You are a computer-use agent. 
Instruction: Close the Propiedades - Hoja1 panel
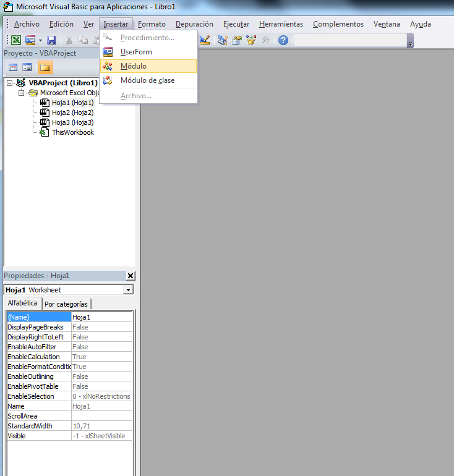(x=131, y=276)
